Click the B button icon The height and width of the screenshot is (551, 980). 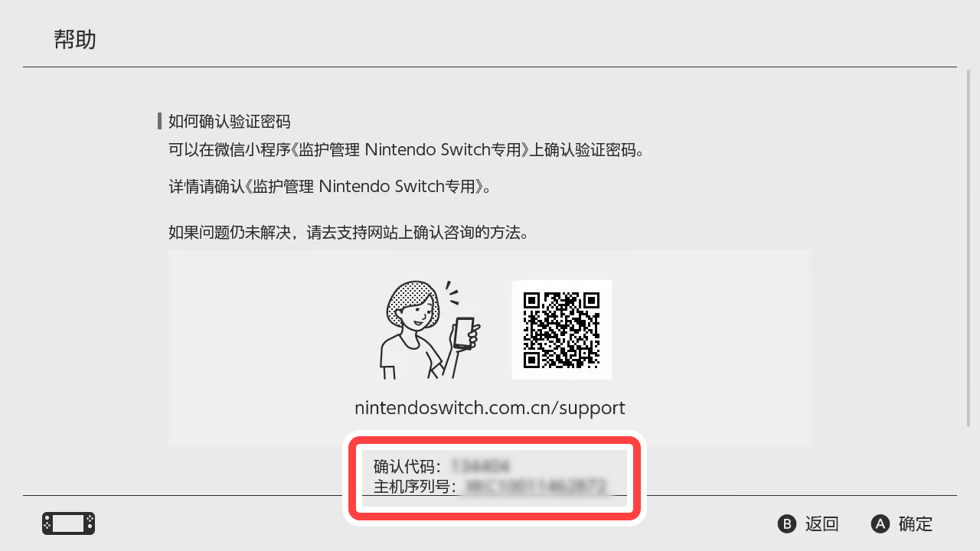pyautogui.click(x=786, y=524)
